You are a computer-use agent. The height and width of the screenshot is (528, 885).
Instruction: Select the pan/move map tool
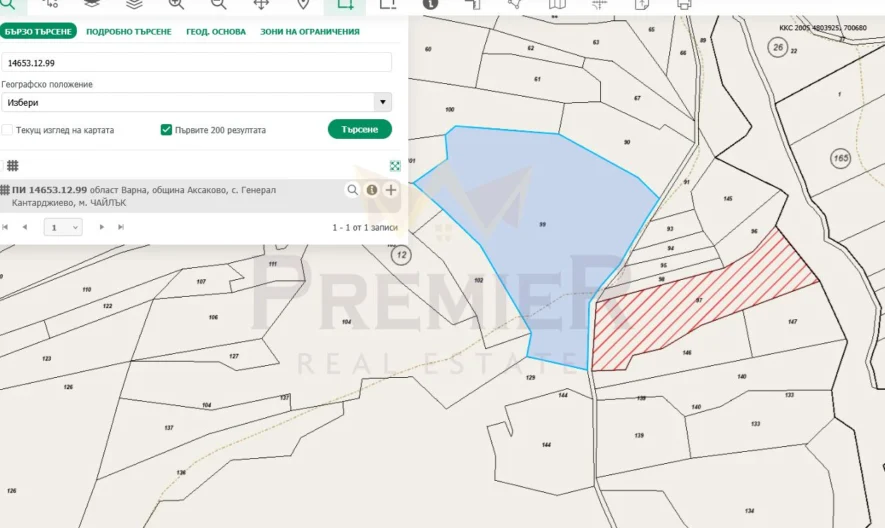point(261,4)
